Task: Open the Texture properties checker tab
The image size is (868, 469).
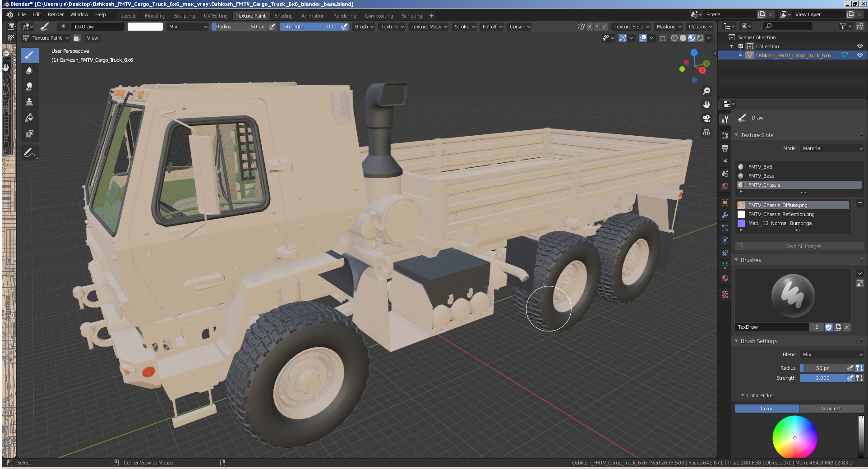Action: pos(725,294)
